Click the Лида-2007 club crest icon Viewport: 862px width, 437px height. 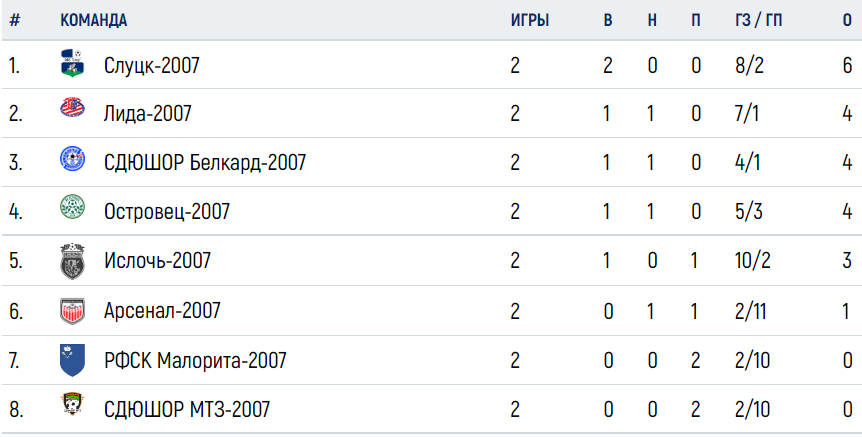point(72,107)
